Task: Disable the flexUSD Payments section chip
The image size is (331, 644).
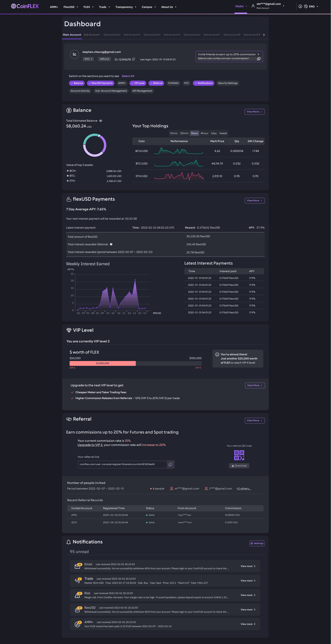Action: pyautogui.click(x=101, y=83)
